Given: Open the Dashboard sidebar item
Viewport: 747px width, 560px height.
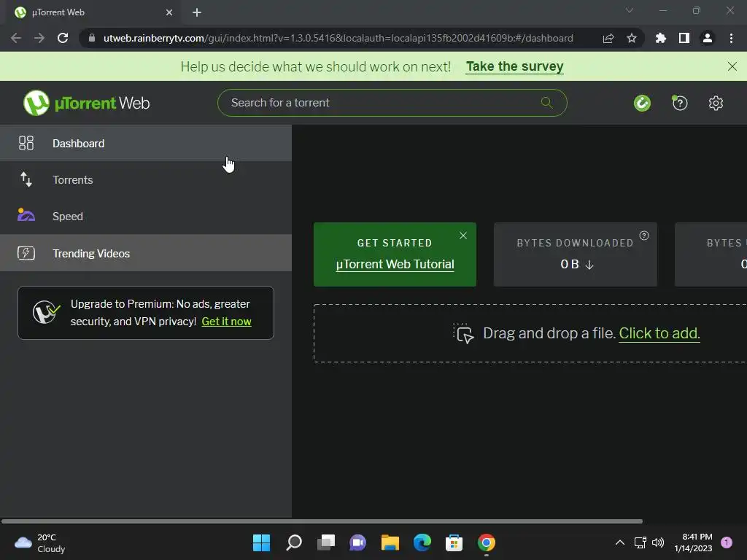Looking at the screenshot, I should (145, 144).
